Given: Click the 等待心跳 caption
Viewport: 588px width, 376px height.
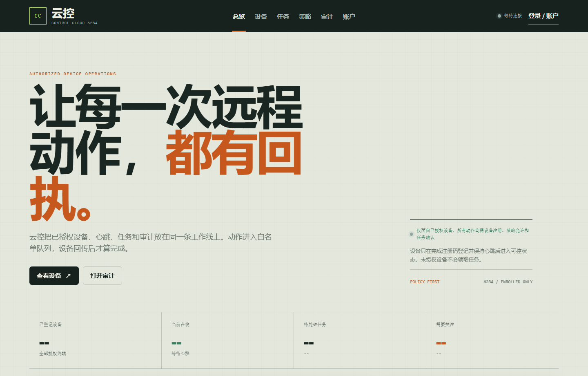Looking at the screenshot, I should (180, 354).
